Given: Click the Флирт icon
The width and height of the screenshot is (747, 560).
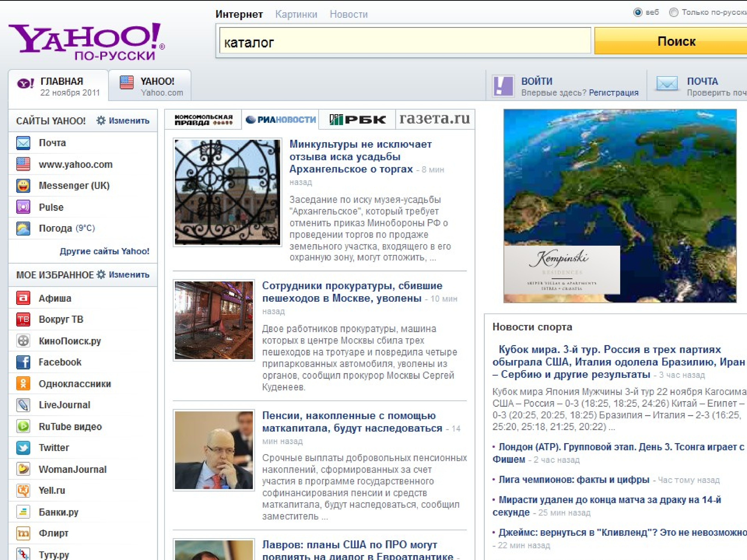Looking at the screenshot, I should [x=23, y=533].
